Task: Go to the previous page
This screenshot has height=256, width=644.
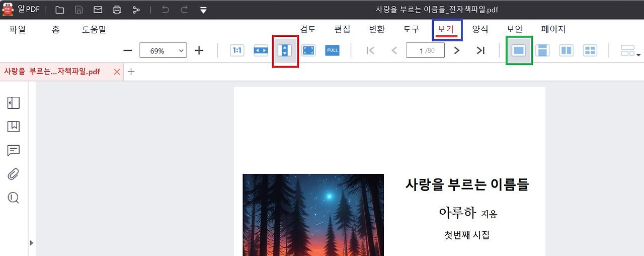Action: point(394,50)
